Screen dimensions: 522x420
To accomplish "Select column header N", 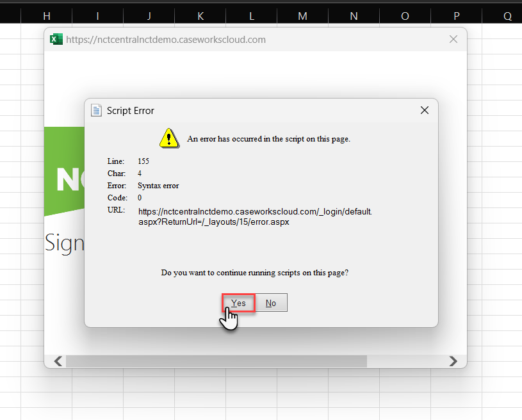I will 354,15.
